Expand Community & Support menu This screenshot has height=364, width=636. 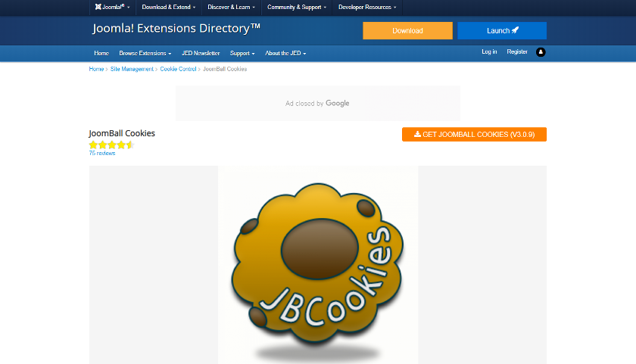tap(297, 7)
